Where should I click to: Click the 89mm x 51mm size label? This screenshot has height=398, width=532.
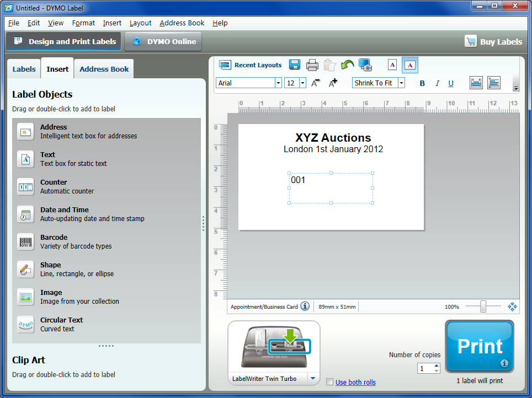tap(337, 307)
